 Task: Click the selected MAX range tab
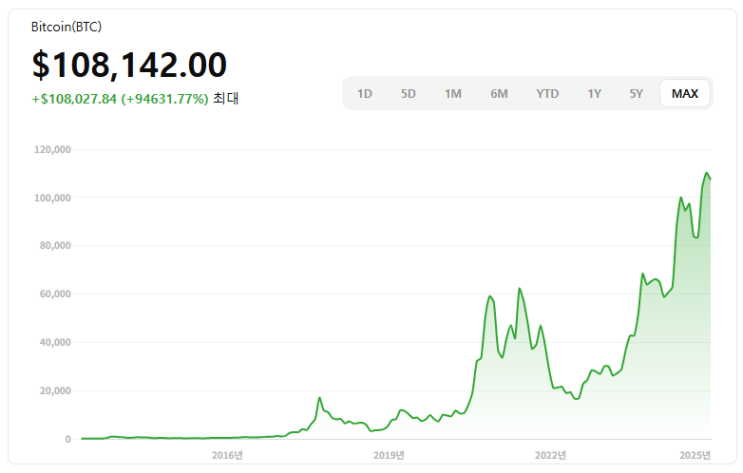(685, 93)
